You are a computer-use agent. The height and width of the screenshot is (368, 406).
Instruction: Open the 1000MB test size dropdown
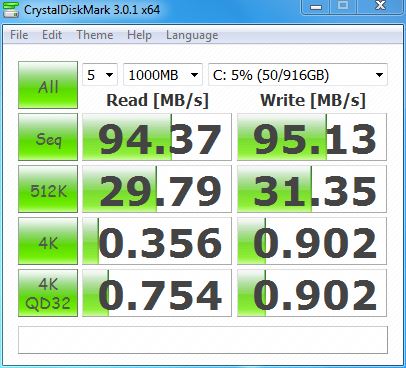click(x=163, y=75)
